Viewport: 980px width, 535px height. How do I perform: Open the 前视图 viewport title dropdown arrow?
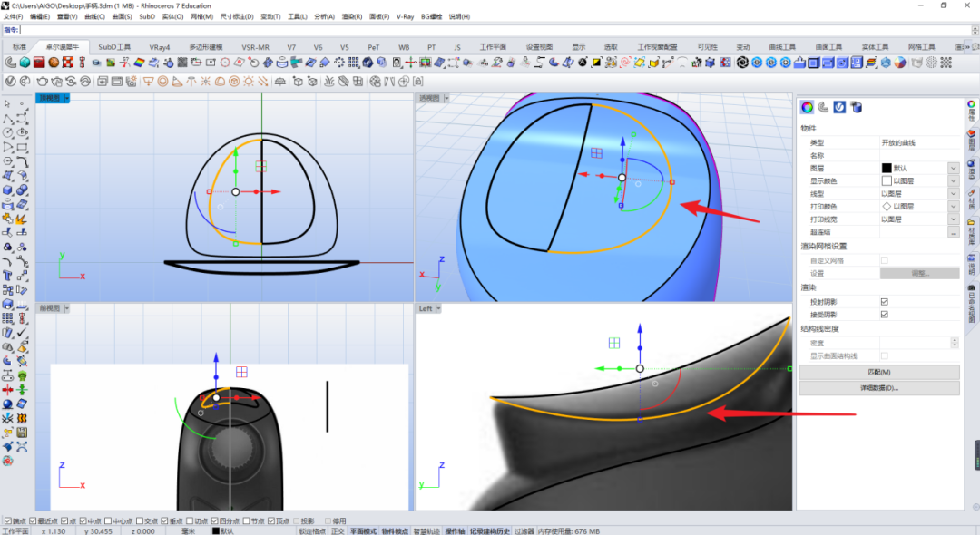click(67, 308)
